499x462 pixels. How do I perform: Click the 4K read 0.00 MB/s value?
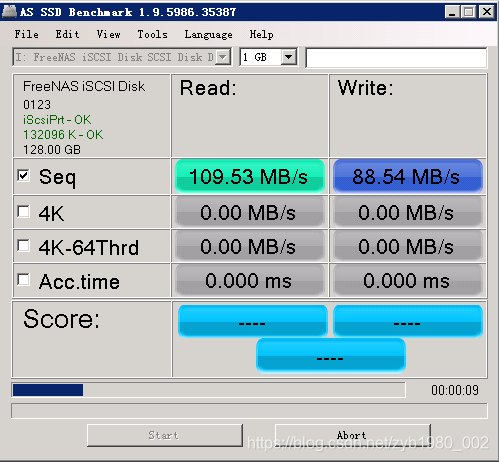(250, 212)
